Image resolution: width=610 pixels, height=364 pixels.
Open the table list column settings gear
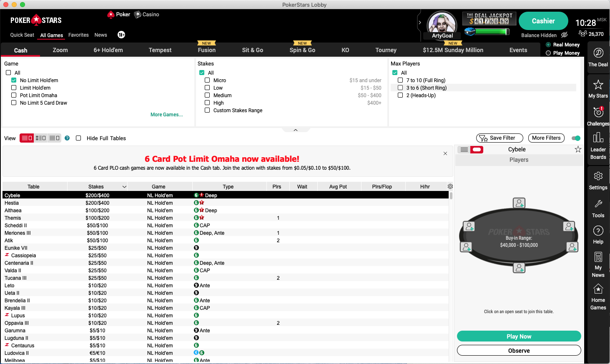450,186
